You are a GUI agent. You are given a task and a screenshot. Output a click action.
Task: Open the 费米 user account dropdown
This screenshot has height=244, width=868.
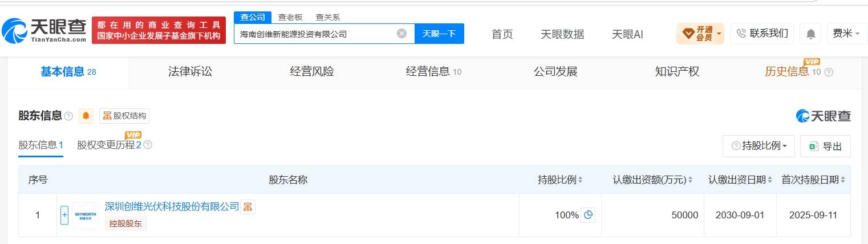coord(846,34)
